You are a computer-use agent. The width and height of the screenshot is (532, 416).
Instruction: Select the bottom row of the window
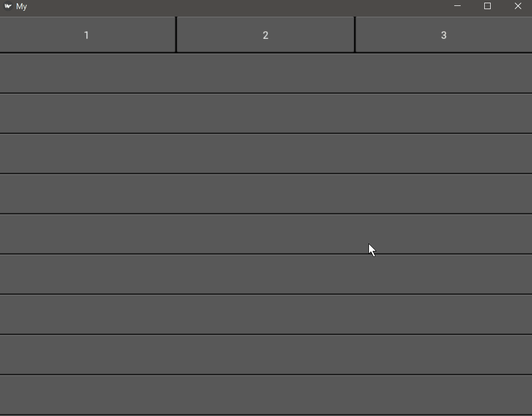point(266,395)
